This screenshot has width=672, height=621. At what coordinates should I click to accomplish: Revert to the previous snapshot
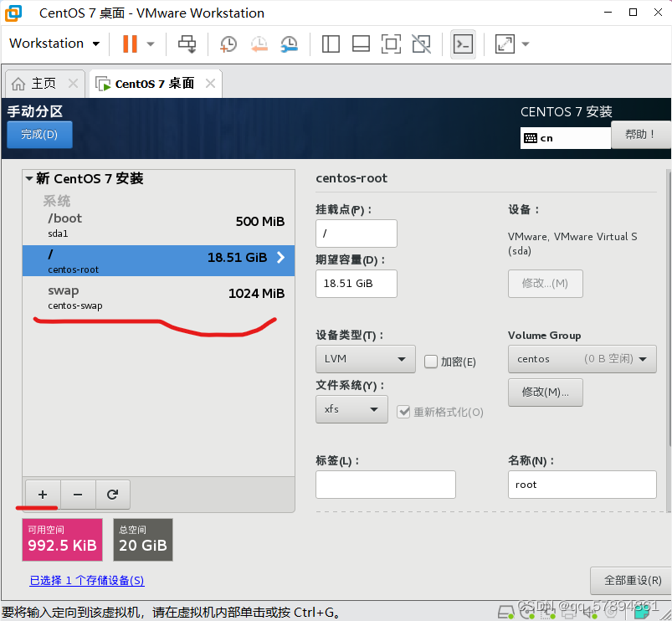tap(259, 44)
